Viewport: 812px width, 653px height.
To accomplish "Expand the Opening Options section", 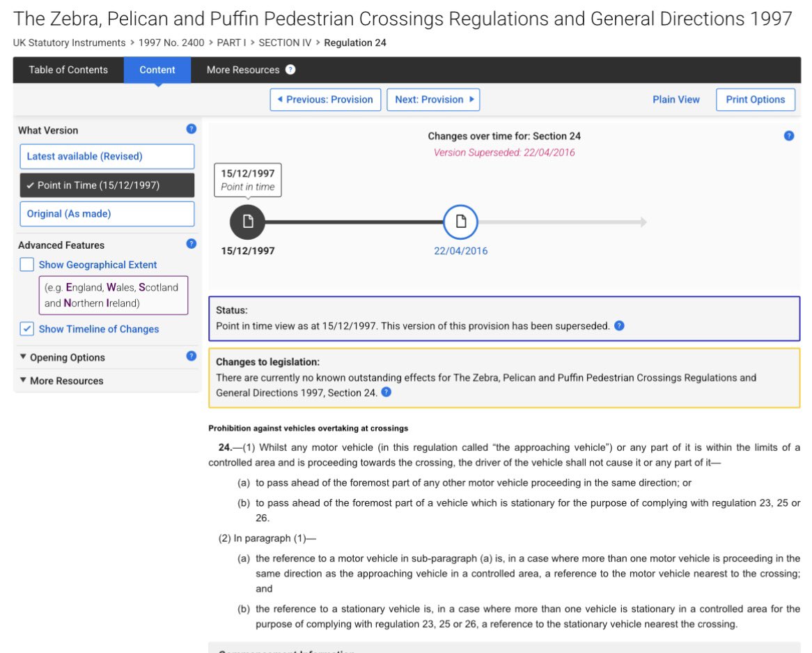I will click(x=62, y=357).
